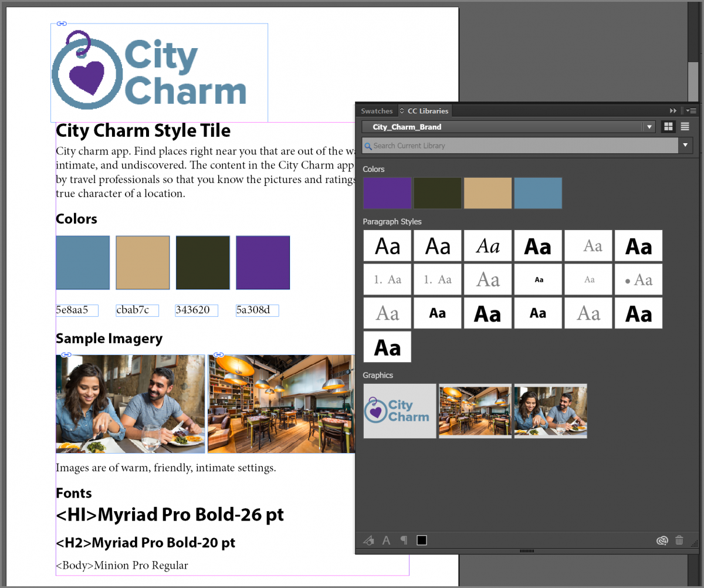Select the tan color square on the page

pyautogui.click(x=143, y=262)
